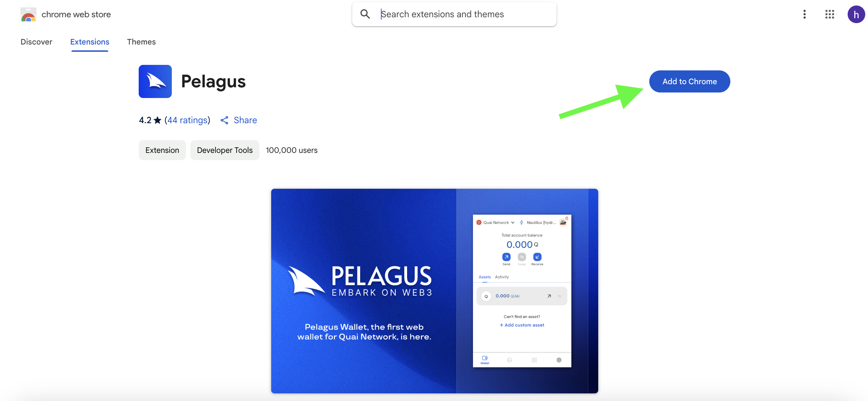Open the 44 ratings link

pos(187,120)
